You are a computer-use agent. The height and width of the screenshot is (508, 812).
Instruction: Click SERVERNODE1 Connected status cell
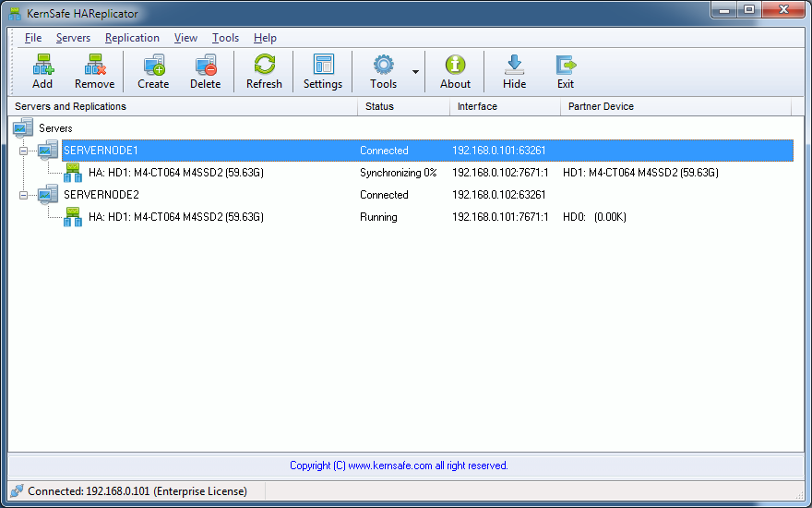384,151
